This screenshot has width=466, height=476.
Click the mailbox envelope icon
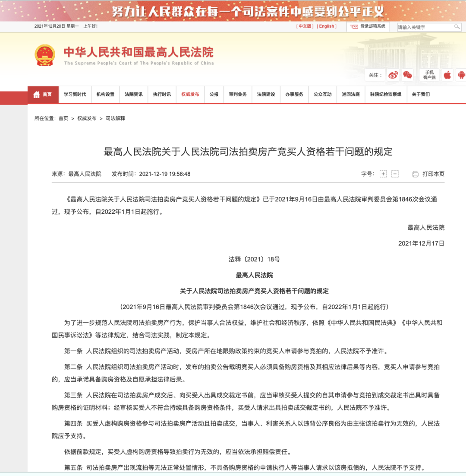(354, 26)
